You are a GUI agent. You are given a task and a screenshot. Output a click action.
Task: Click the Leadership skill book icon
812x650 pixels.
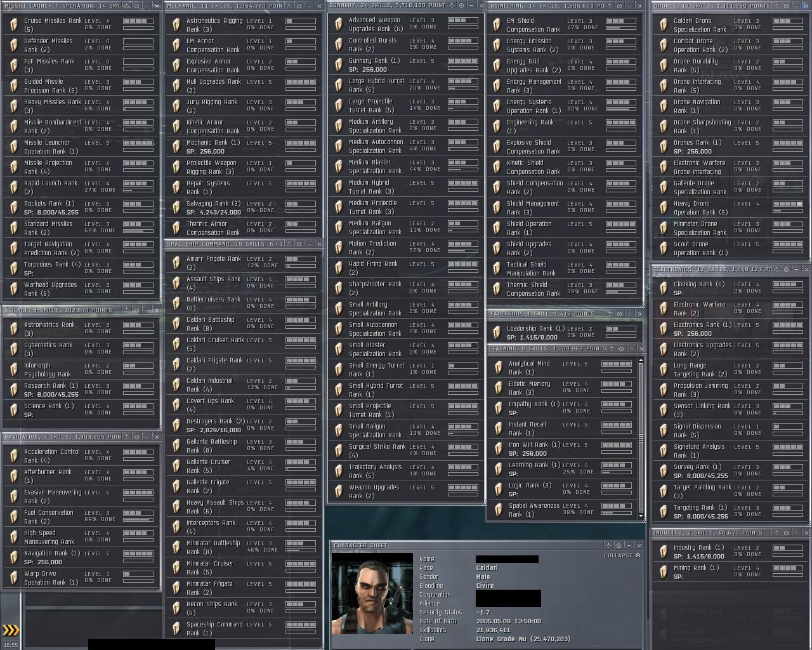497,333
